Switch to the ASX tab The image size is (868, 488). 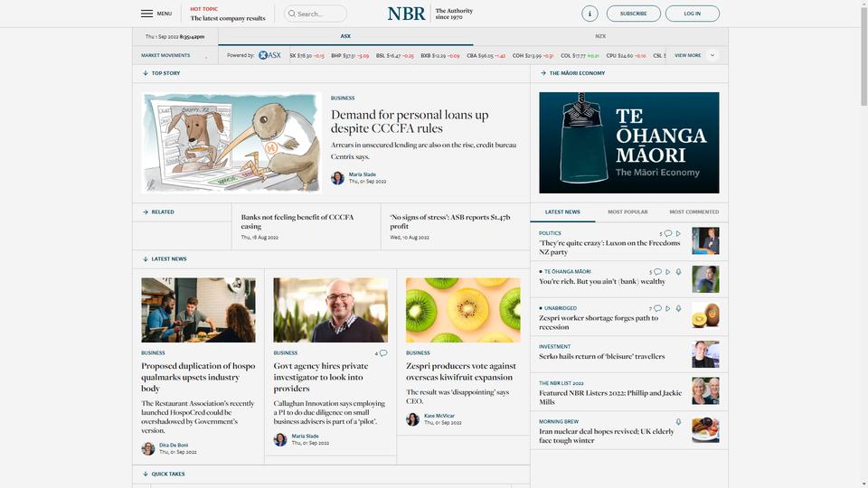coord(345,36)
